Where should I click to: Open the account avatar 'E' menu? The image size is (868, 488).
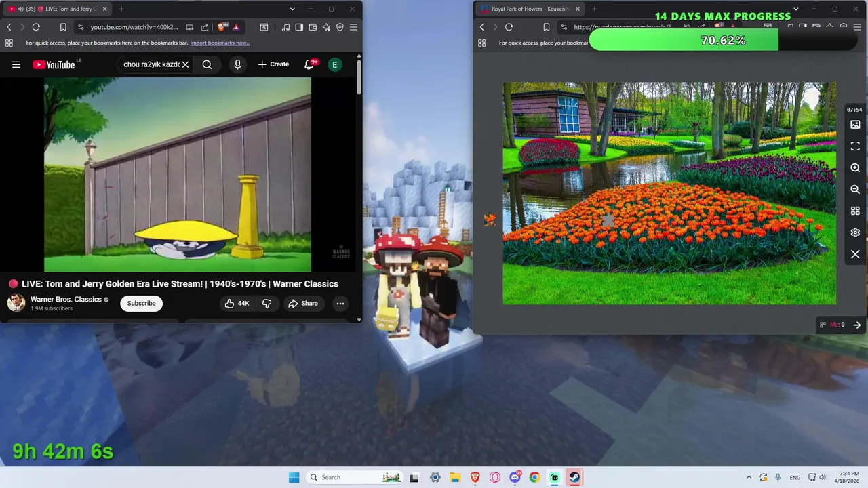(334, 64)
